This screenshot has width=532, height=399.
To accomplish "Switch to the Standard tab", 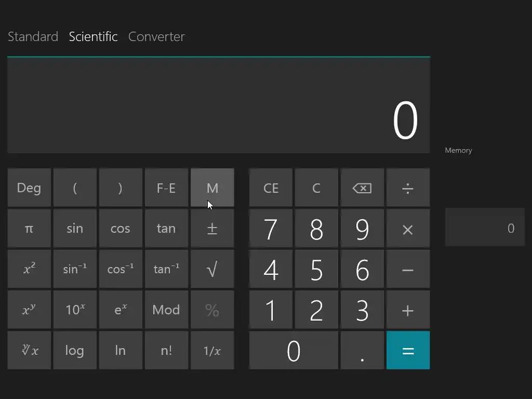I will point(33,37).
